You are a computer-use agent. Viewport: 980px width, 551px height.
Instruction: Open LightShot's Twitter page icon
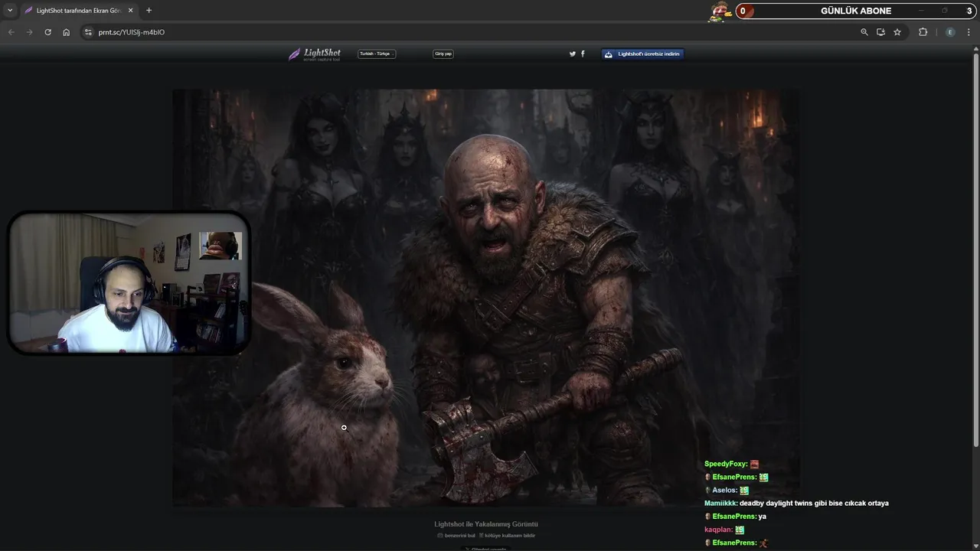point(572,54)
